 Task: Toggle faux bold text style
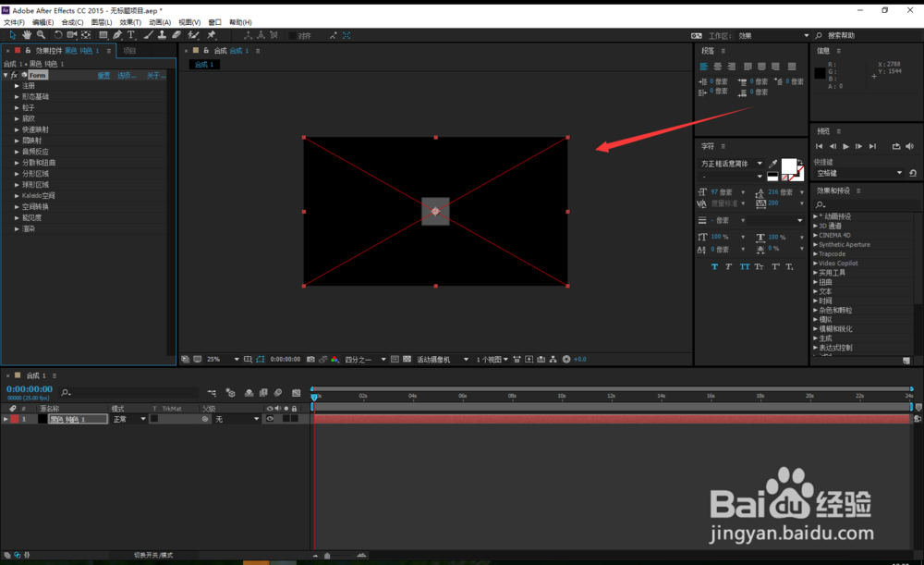(714, 266)
